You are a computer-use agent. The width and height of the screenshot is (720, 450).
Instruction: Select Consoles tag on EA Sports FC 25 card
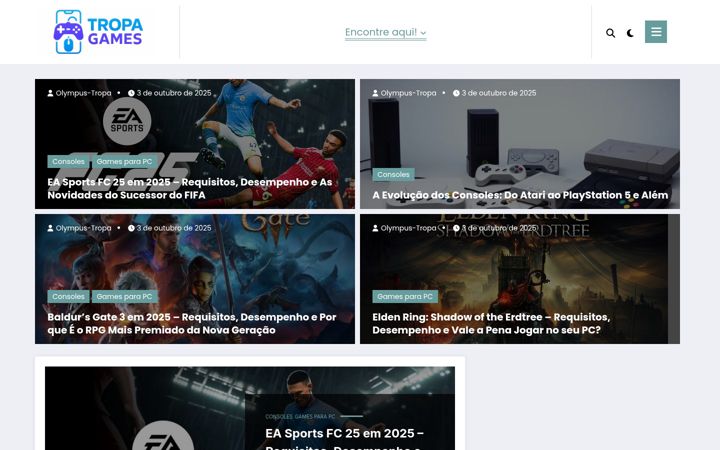68,162
